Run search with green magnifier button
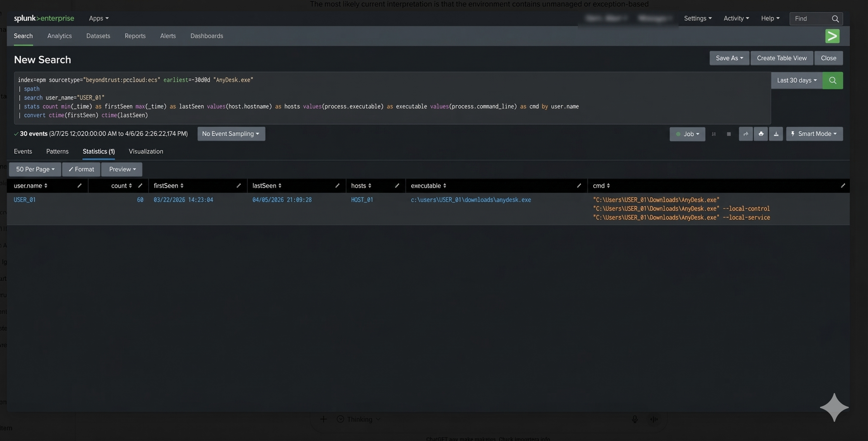Image resolution: width=868 pixels, height=441 pixels. click(x=833, y=81)
